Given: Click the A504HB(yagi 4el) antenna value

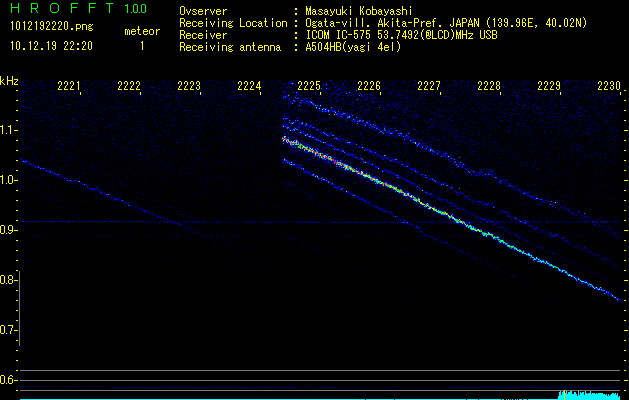Looking at the screenshot, I should coord(353,47).
